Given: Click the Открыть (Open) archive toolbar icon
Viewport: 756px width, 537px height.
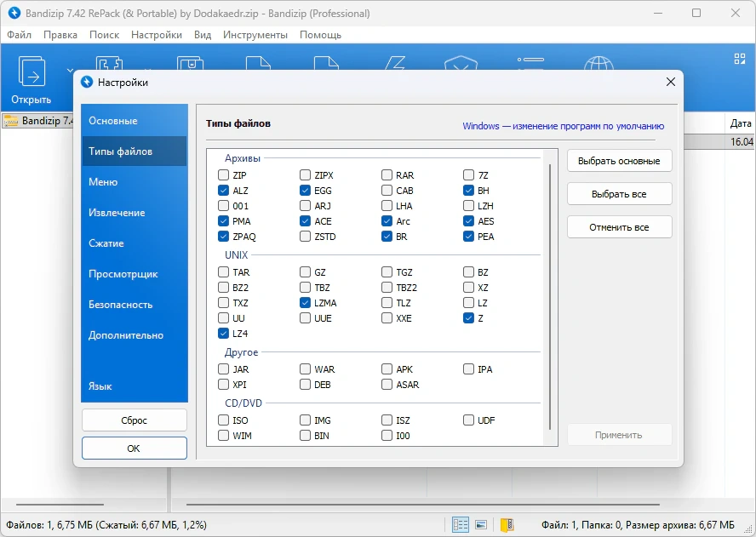Looking at the screenshot, I should [31, 78].
